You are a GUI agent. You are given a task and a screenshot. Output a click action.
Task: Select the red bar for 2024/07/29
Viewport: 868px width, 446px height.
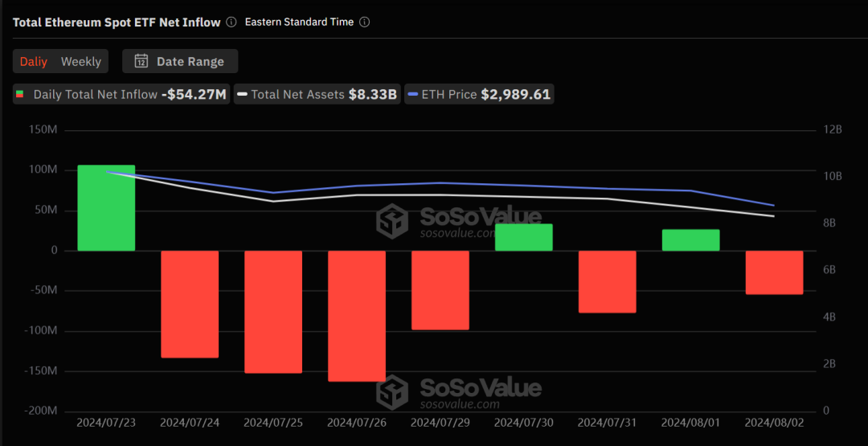point(440,290)
